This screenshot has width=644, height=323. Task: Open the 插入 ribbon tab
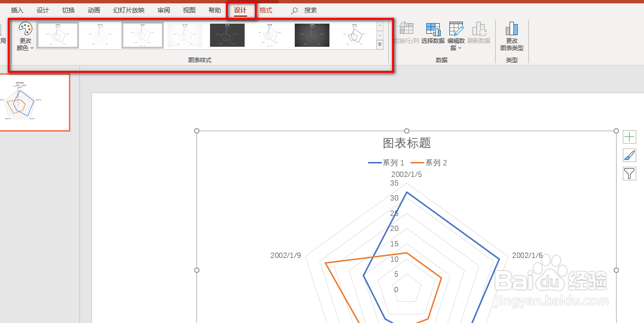(x=17, y=10)
